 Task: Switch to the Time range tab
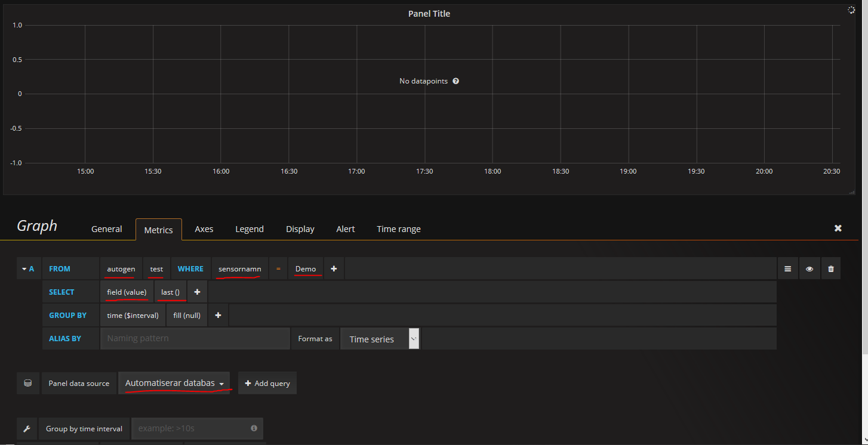(x=399, y=229)
